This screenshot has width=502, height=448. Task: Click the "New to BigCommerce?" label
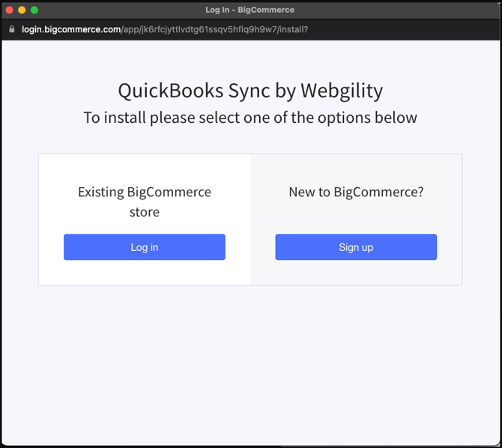pyautogui.click(x=356, y=192)
